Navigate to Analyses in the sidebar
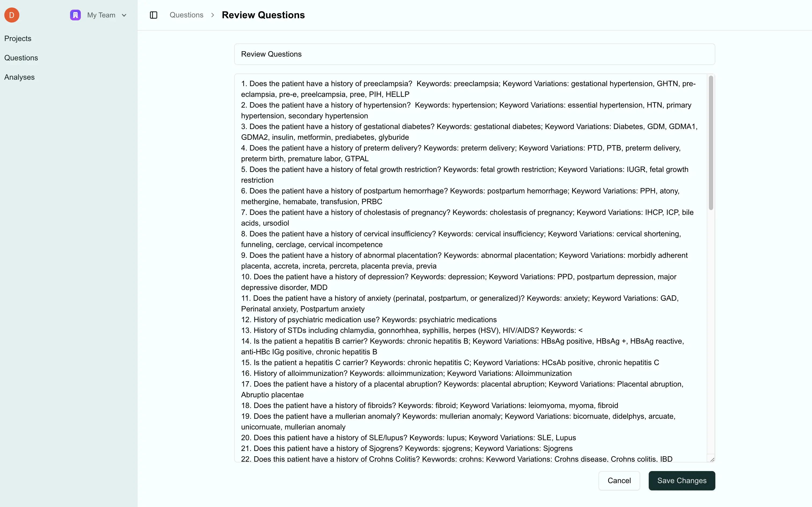812x507 pixels. pyautogui.click(x=19, y=77)
